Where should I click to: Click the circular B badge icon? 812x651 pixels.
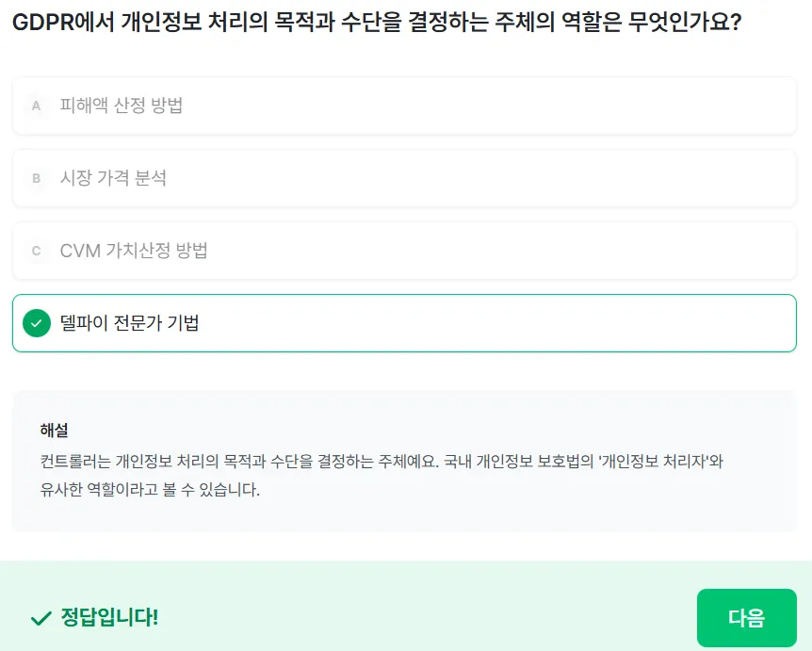click(x=37, y=179)
